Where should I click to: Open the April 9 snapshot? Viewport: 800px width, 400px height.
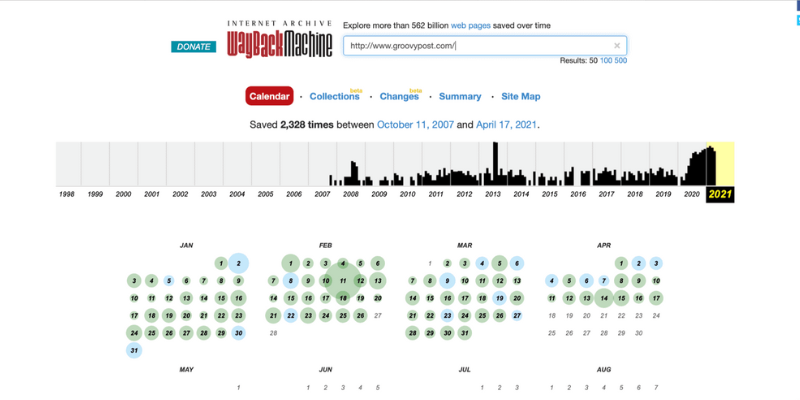click(x=638, y=281)
